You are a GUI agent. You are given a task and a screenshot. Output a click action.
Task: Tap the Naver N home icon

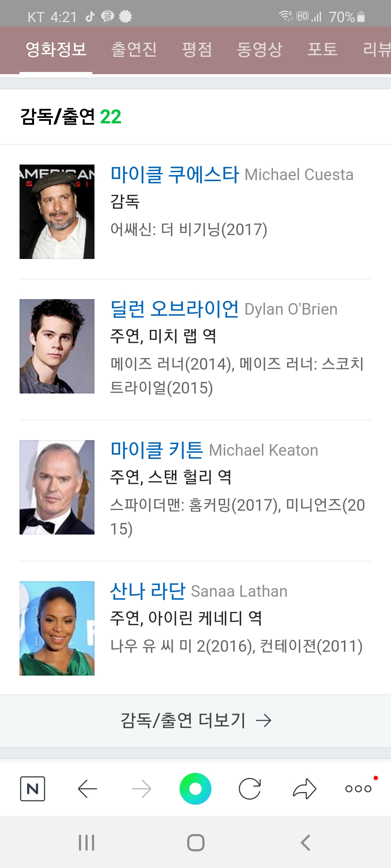[33, 788]
